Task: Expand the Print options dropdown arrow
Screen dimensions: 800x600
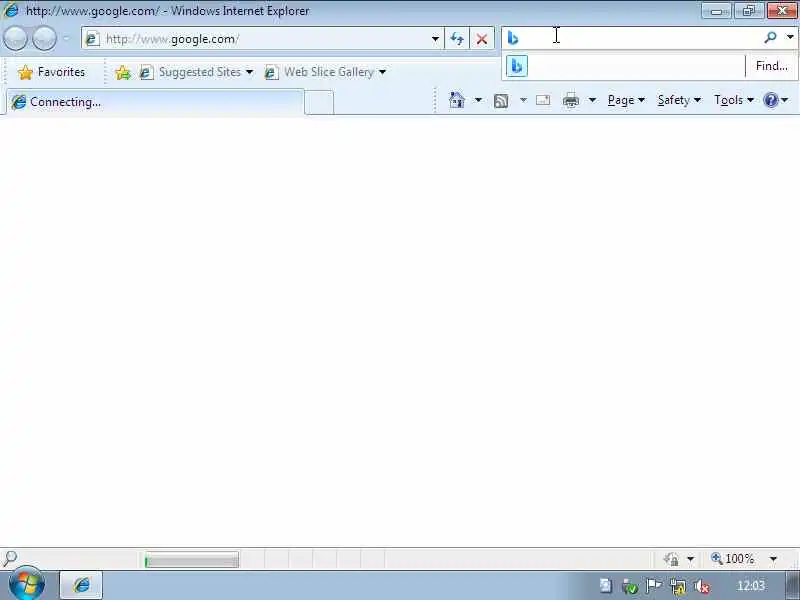Action: (592, 100)
